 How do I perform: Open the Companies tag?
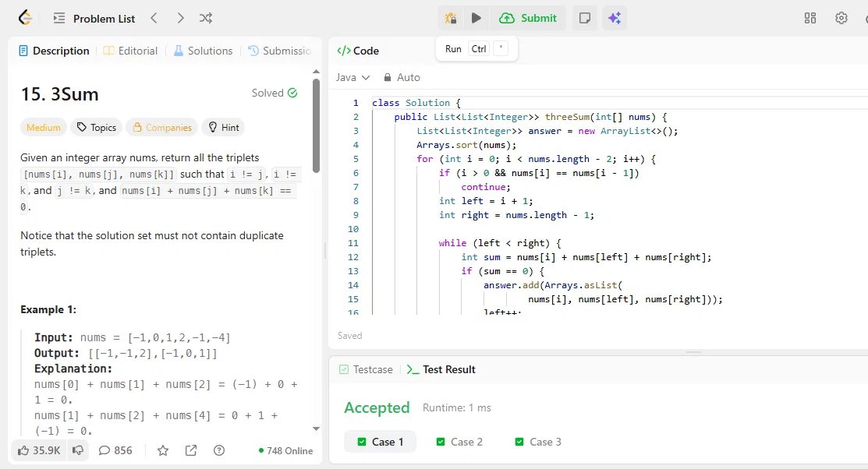point(161,127)
